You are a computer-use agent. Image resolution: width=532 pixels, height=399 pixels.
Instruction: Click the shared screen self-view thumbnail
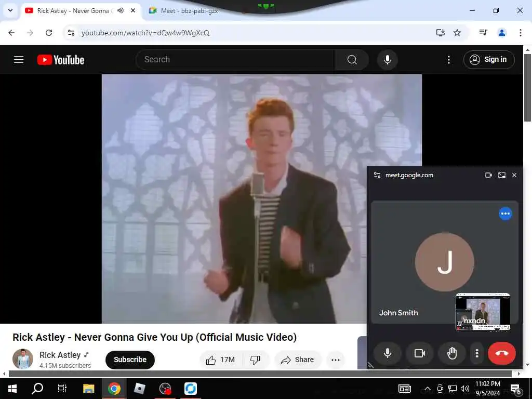pyautogui.click(x=483, y=312)
